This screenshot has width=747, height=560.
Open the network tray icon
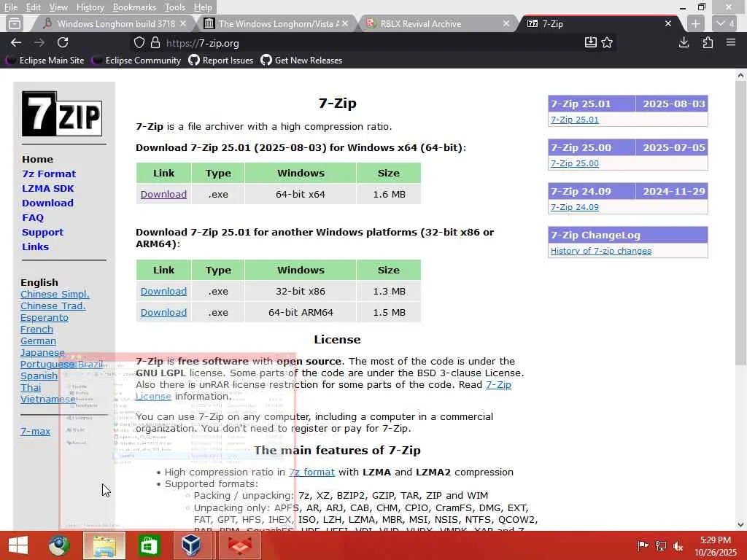click(x=661, y=545)
